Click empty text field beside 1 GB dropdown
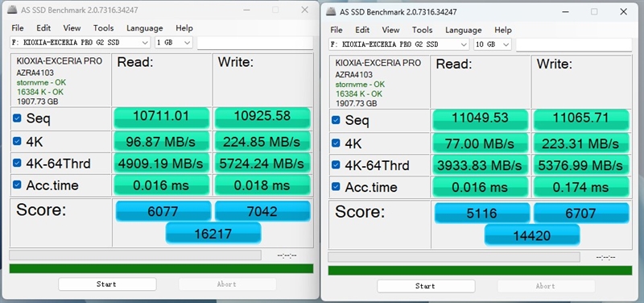Viewport: 644px width, 303px height. pyautogui.click(x=255, y=43)
